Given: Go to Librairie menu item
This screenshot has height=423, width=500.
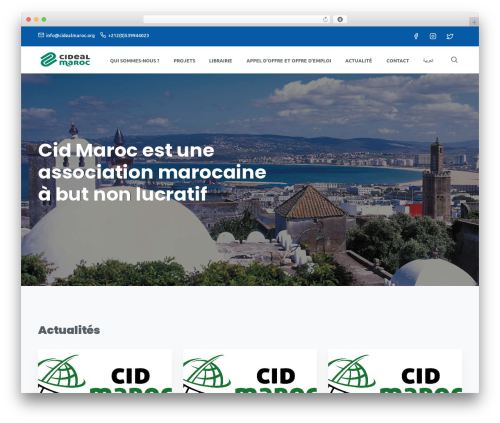Looking at the screenshot, I should coord(220,61).
